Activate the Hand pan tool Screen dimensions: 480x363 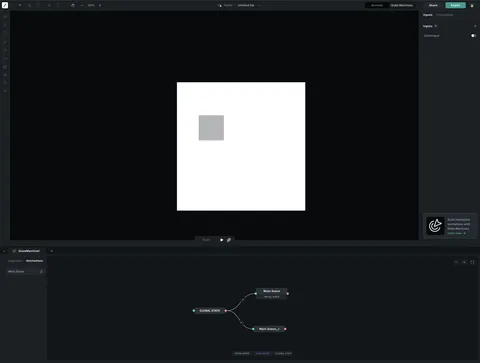(73, 5)
